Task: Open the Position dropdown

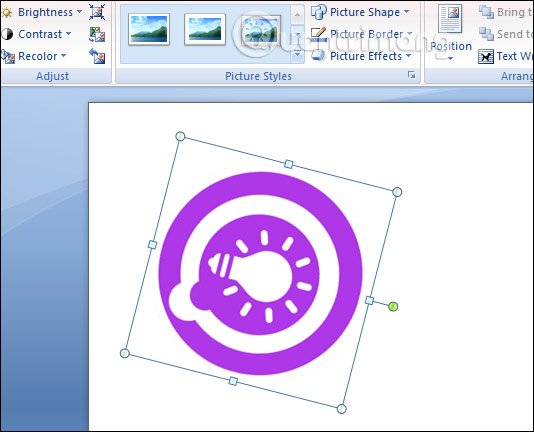Action: (x=451, y=33)
